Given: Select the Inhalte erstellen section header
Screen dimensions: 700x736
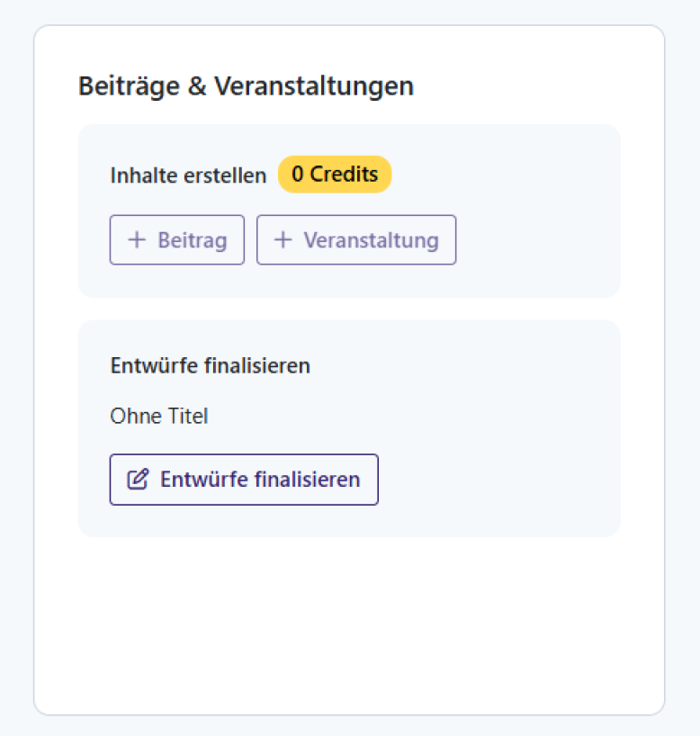Looking at the screenshot, I should pos(187,175).
